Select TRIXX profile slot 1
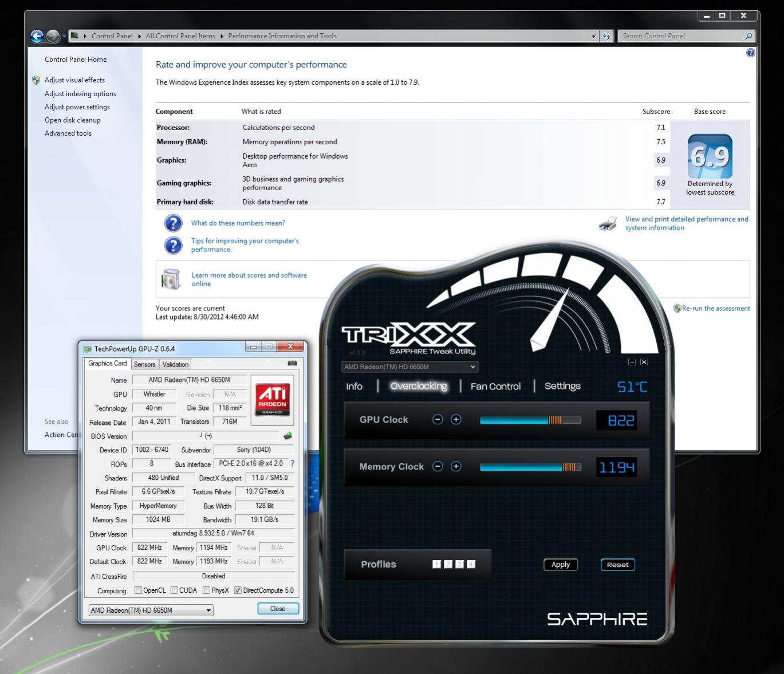The image size is (784, 674). (436, 565)
